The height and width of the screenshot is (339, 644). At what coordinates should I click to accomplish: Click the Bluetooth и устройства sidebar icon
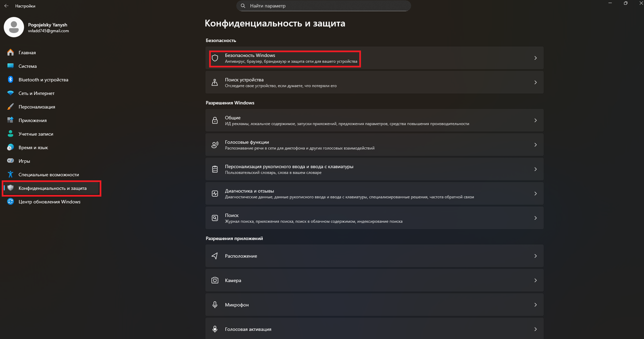coord(11,80)
